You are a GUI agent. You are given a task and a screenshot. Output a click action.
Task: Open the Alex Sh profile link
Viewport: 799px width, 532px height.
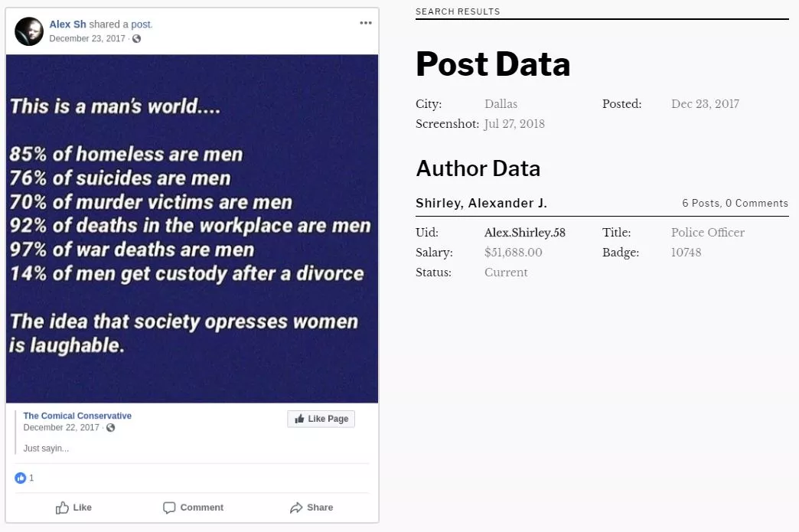[x=67, y=24]
